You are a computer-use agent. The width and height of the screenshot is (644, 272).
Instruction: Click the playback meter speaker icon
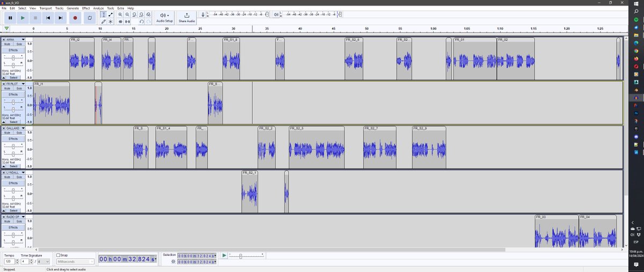pos(275,15)
